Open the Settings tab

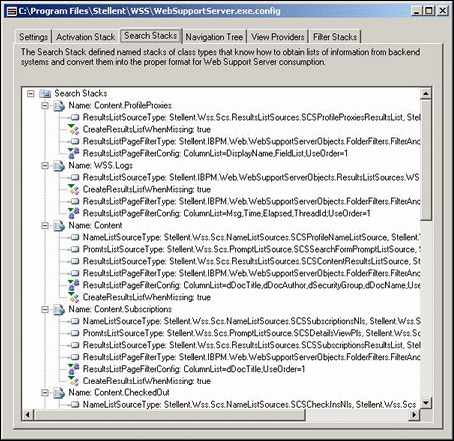[x=33, y=37]
